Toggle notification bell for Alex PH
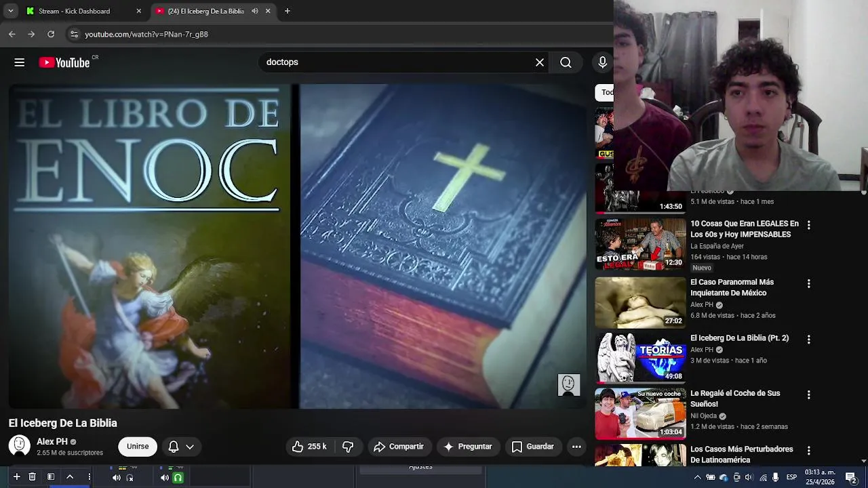868x488 pixels. pyautogui.click(x=174, y=447)
